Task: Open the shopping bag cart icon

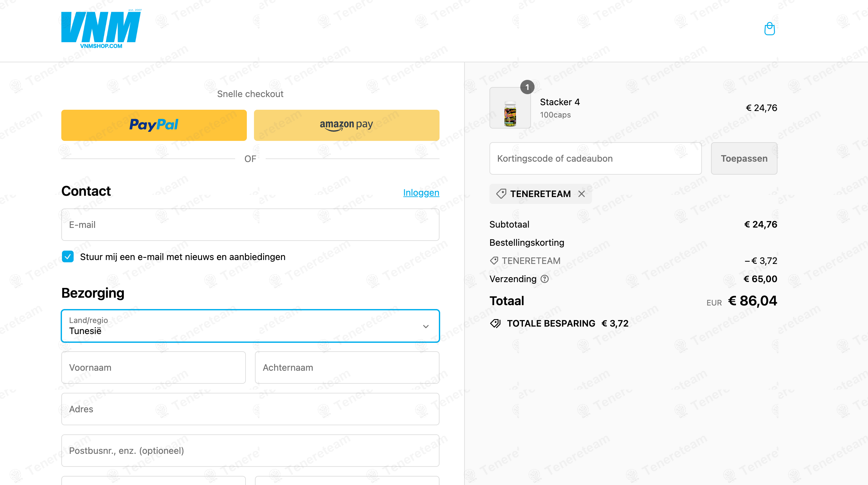Action: 769,29
